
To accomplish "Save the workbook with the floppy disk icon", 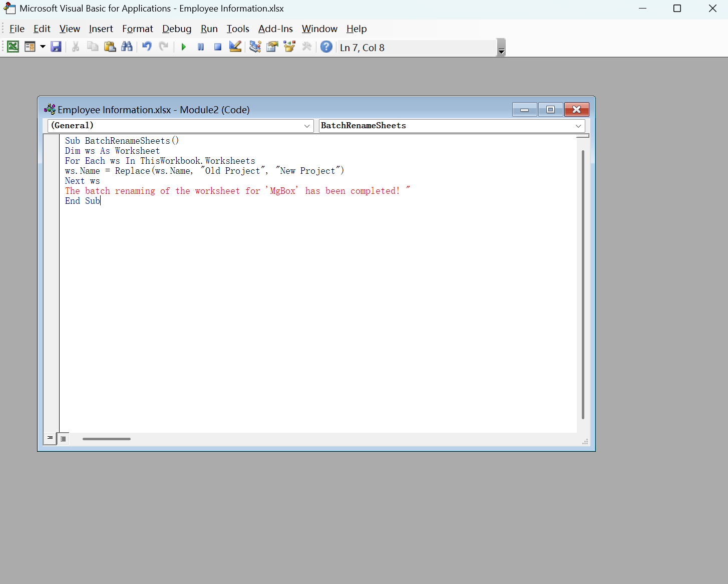I will tap(56, 47).
